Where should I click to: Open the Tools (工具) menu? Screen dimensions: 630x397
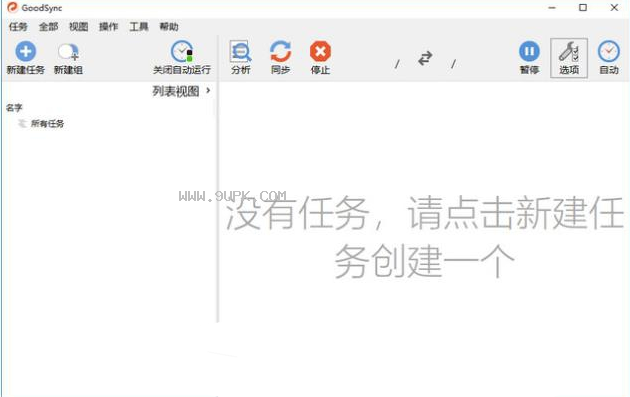coord(139,27)
